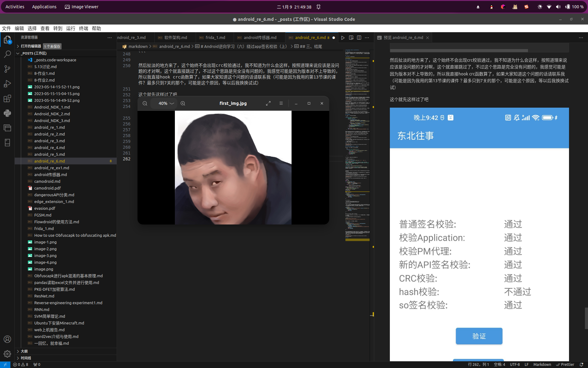The height and width of the screenshot is (368, 588).
Task: Change indentation 空格: 4 in status bar
Action: 499,365
